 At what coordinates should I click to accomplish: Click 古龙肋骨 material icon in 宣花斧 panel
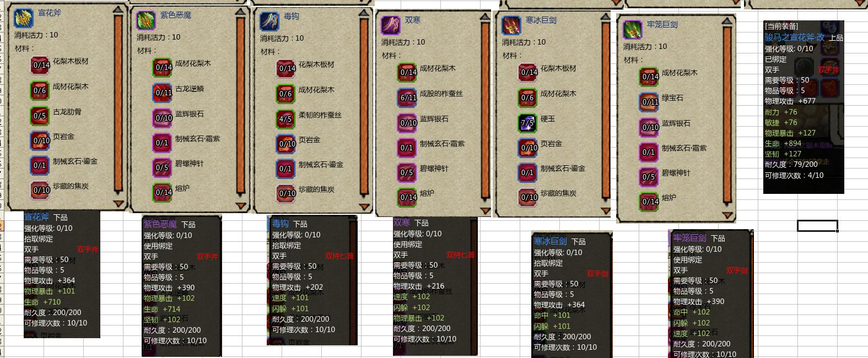pos(40,116)
